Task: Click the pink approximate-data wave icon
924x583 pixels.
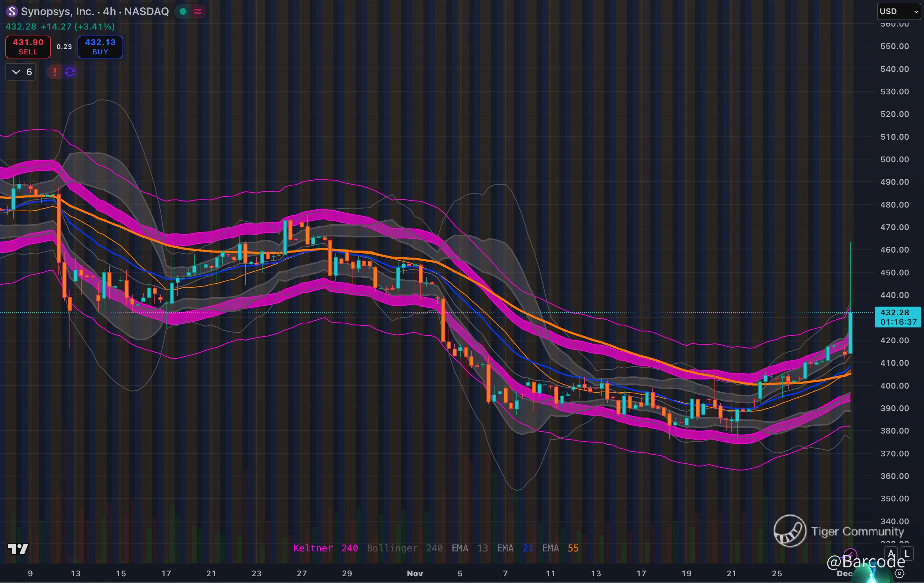Action: [x=198, y=11]
